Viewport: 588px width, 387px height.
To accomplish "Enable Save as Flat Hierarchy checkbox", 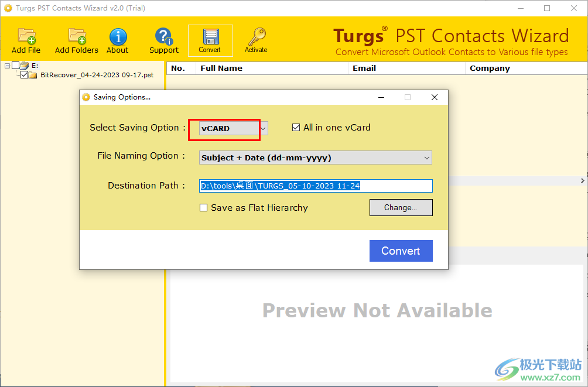I will pyautogui.click(x=203, y=208).
